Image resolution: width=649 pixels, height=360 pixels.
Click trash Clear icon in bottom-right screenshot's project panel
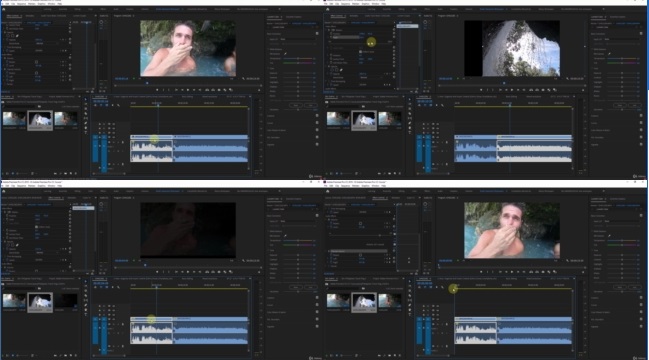pos(400,355)
